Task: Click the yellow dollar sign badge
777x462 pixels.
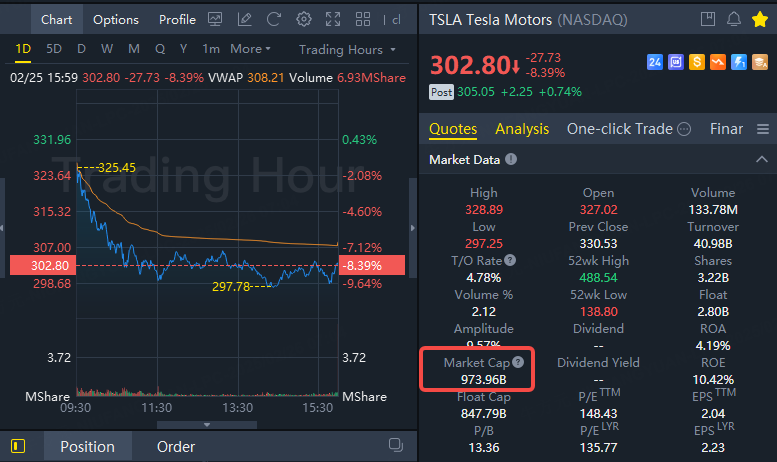Action: pos(697,62)
